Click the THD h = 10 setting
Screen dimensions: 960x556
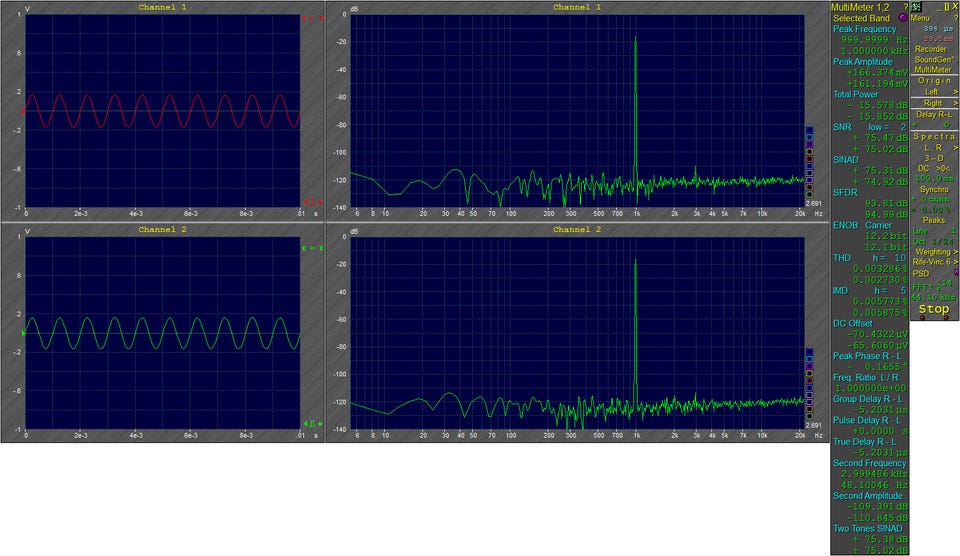[x=869, y=258]
